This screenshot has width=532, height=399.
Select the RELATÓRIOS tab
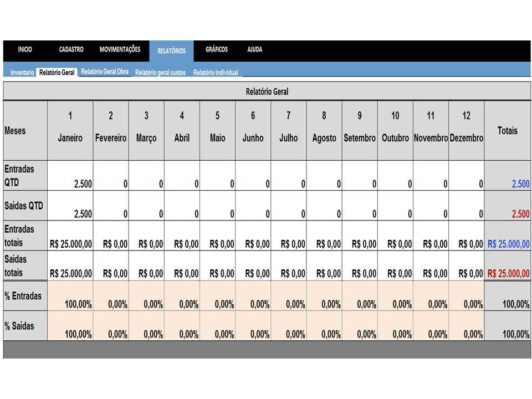[x=172, y=51]
